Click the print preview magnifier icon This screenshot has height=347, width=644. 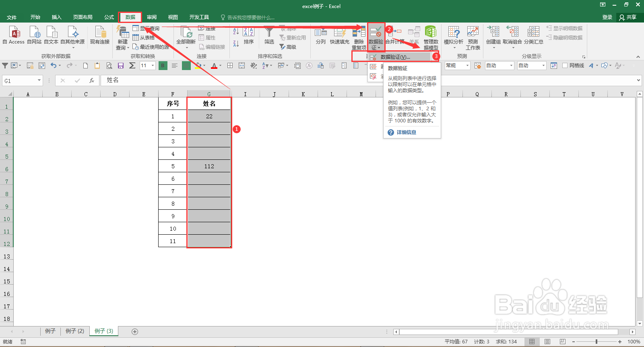point(109,66)
